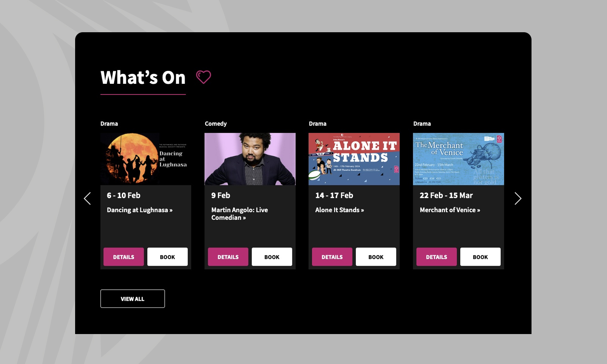Open Martin Angolo: Live Comedian link
Viewport: 607px width, 364px height.
pyautogui.click(x=239, y=213)
